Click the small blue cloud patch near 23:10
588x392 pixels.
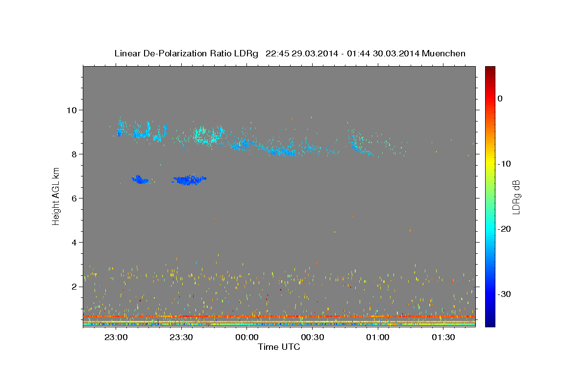coord(140,179)
